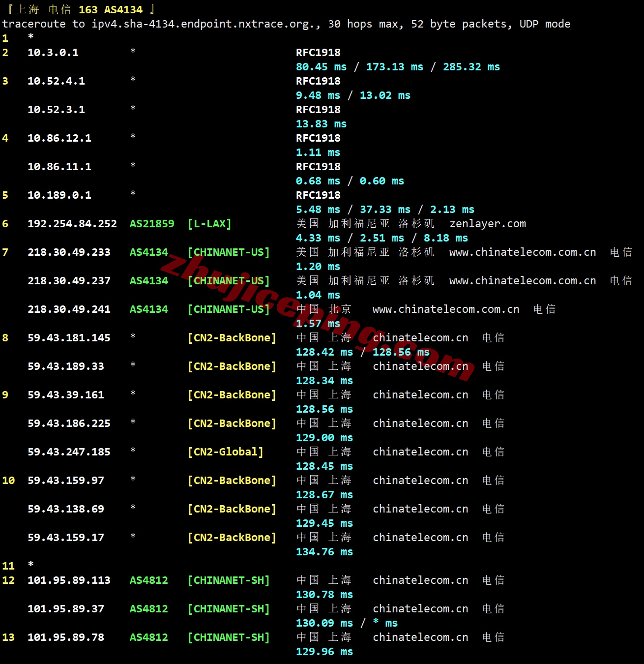This screenshot has height=664, width=644.
Task: Click the '中国 北京' location text
Action: coord(324,309)
